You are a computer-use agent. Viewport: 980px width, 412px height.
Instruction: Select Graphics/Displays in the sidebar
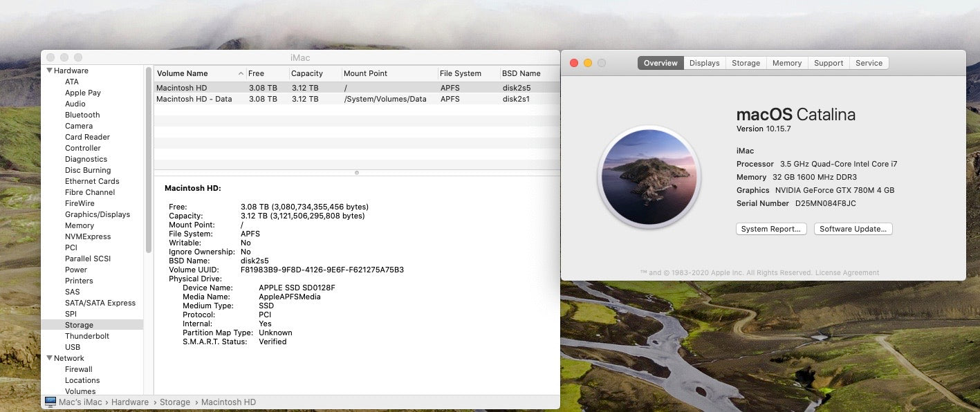(96, 214)
